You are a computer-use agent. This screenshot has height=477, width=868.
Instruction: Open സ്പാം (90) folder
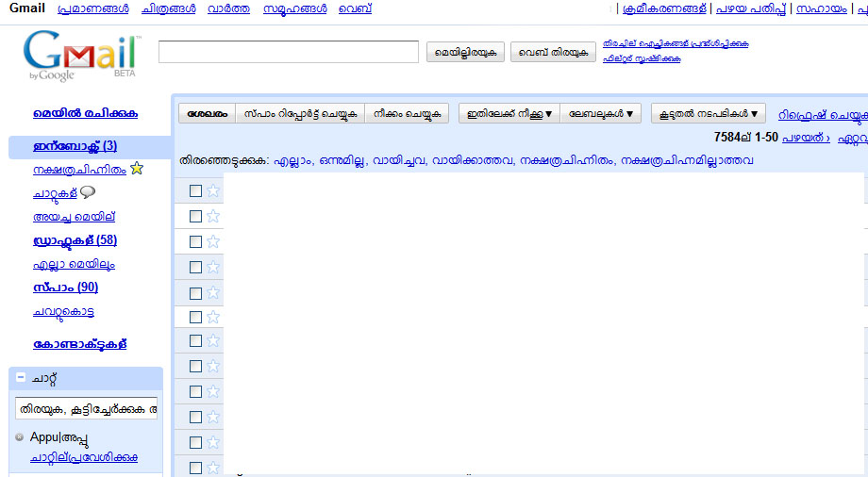(65, 288)
